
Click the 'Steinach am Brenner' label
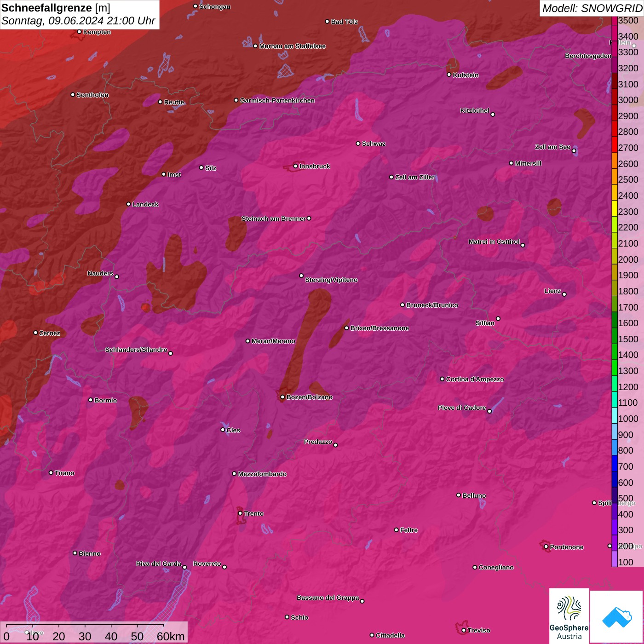point(273,218)
